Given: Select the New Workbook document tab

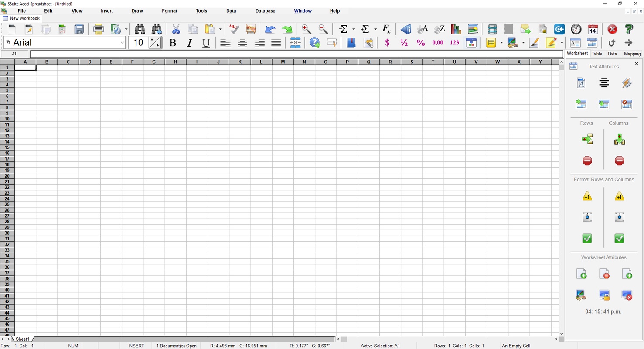Looking at the screenshot, I should pyautogui.click(x=21, y=18).
